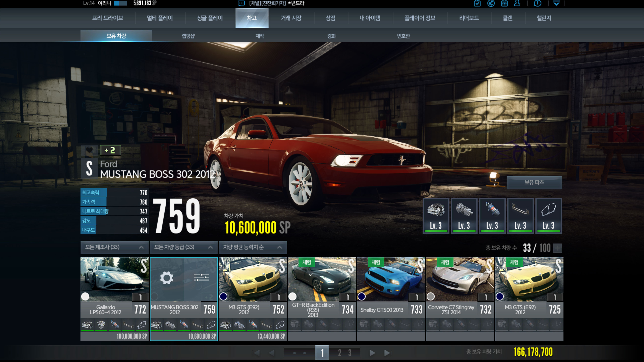Screen dimensions: 644x362
Task: Open the daily check calendar icon
Action: click(x=477, y=4)
